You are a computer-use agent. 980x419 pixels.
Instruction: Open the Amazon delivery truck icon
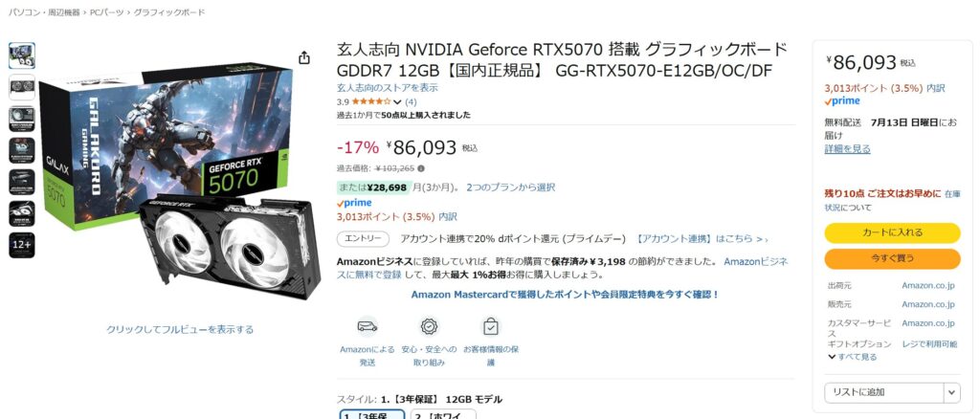367,326
